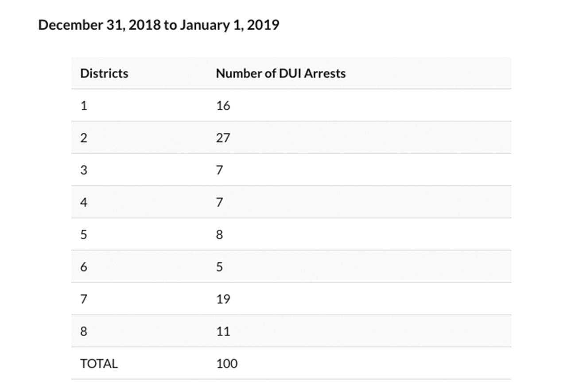Click the arrest count 11 for district 8
Screen dimensions: 567x392
coord(223,331)
